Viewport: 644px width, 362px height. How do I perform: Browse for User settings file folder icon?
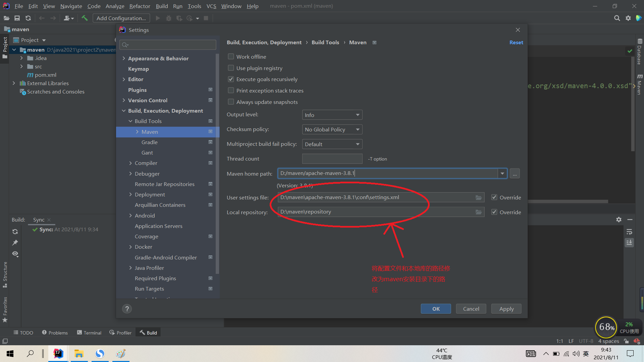tap(479, 198)
